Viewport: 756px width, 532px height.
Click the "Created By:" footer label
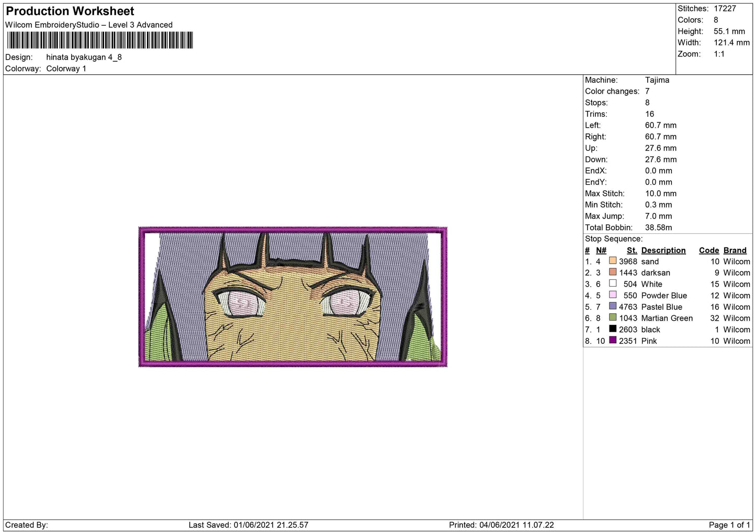(27, 525)
